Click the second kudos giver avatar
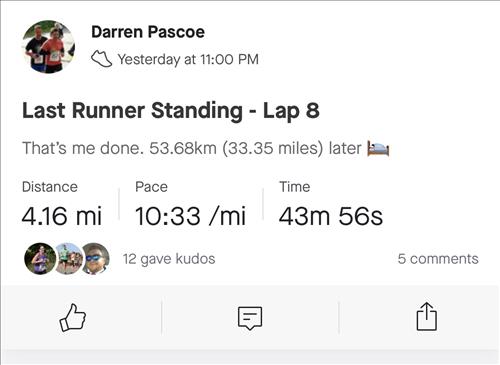The image size is (500, 365). click(69, 258)
